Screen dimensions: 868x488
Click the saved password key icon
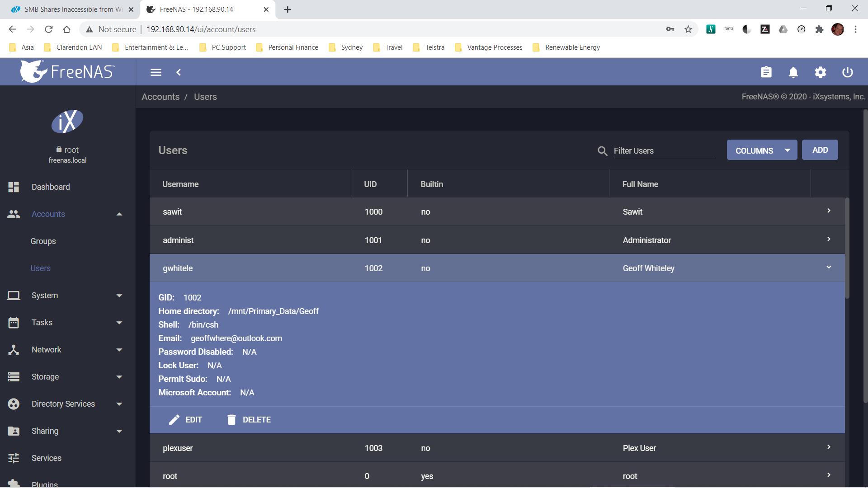click(670, 29)
